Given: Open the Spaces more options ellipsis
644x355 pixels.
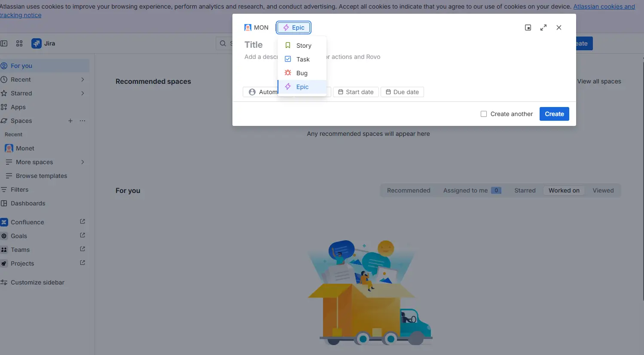Looking at the screenshot, I should (82, 121).
